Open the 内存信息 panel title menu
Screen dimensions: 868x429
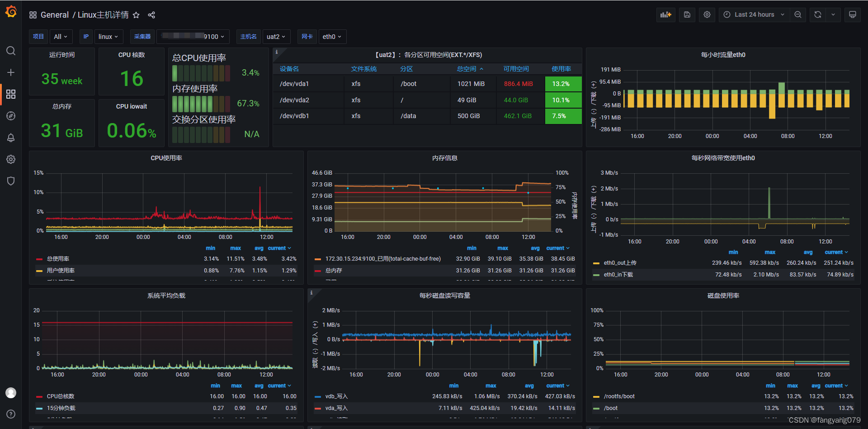pyautogui.click(x=445, y=158)
